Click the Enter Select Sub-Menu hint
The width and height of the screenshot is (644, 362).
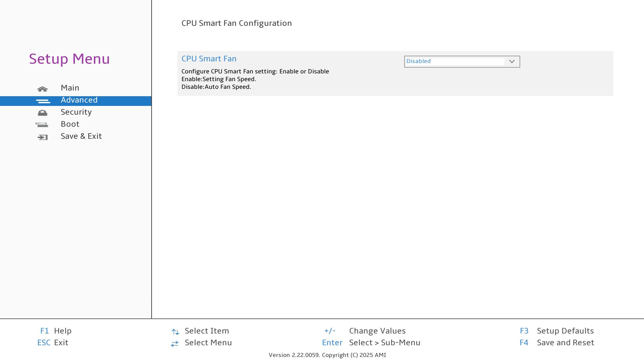coord(371,343)
